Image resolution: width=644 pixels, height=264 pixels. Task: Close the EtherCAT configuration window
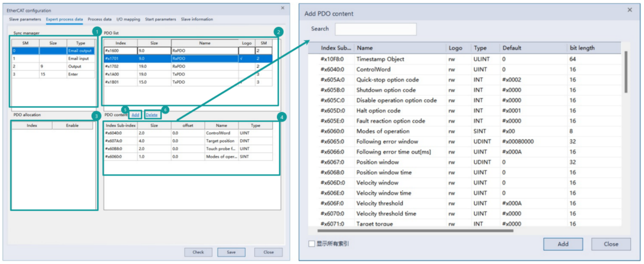(x=283, y=8)
